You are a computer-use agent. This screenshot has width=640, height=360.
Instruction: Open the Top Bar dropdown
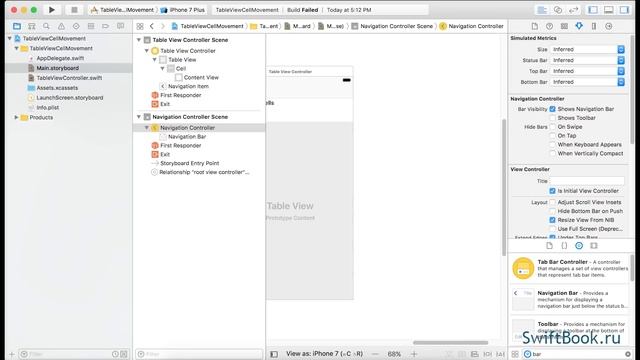point(587,71)
